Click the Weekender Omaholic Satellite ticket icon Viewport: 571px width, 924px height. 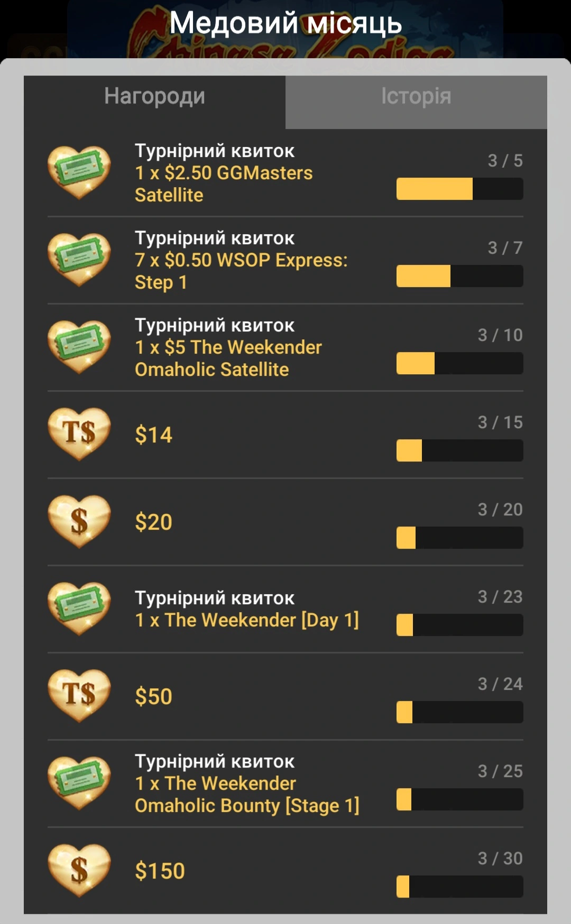pos(79,347)
